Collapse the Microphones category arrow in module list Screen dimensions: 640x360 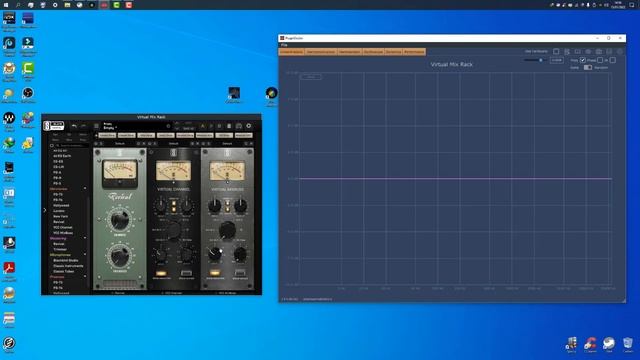coord(85,255)
